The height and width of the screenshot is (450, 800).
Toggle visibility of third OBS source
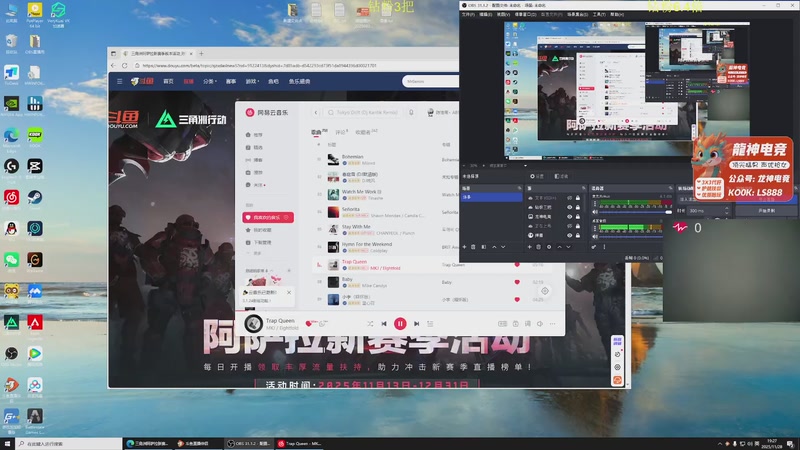[569, 217]
